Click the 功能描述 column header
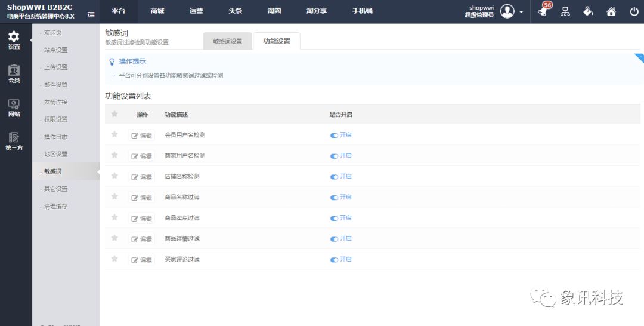The image size is (644, 326). point(176,115)
